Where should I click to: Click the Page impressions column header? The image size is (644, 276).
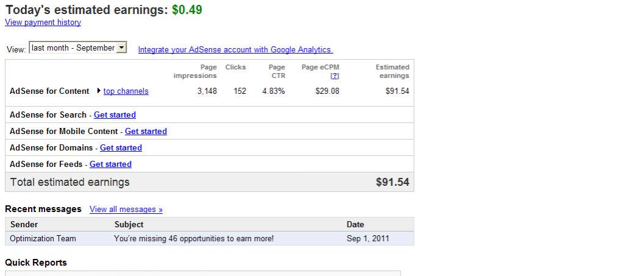tap(195, 71)
